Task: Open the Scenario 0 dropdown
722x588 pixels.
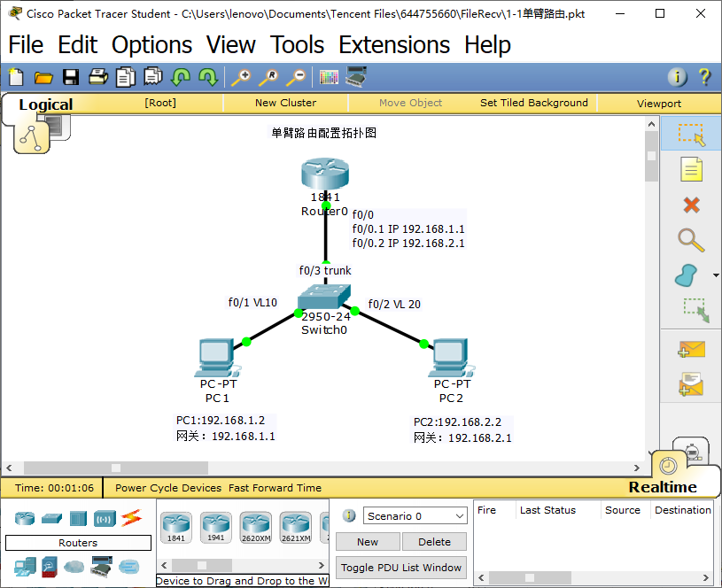Action: (415, 515)
